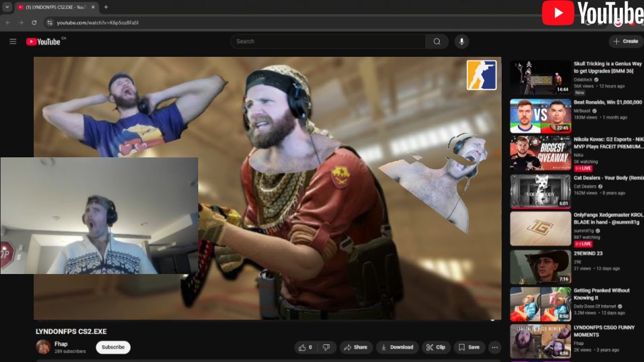Image resolution: width=644 pixels, height=362 pixels.
Task: Subscribe to the Fhap channel
Action: point(113,347)
